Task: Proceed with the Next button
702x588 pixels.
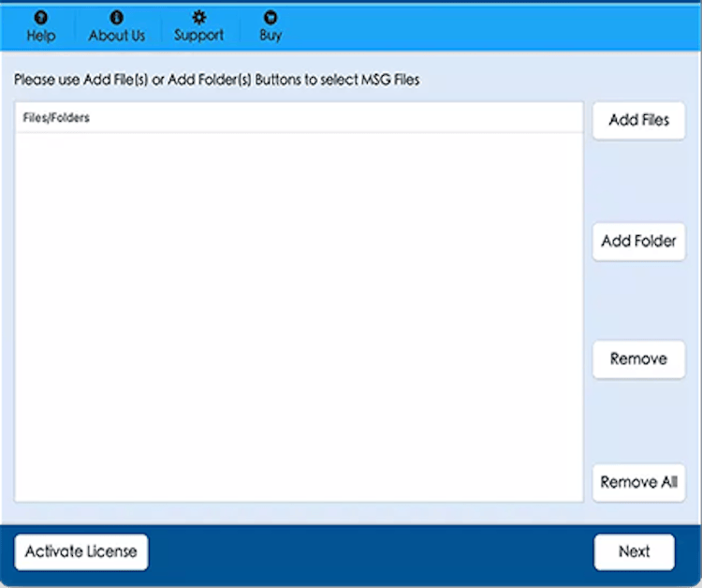Action: point(634,551)
